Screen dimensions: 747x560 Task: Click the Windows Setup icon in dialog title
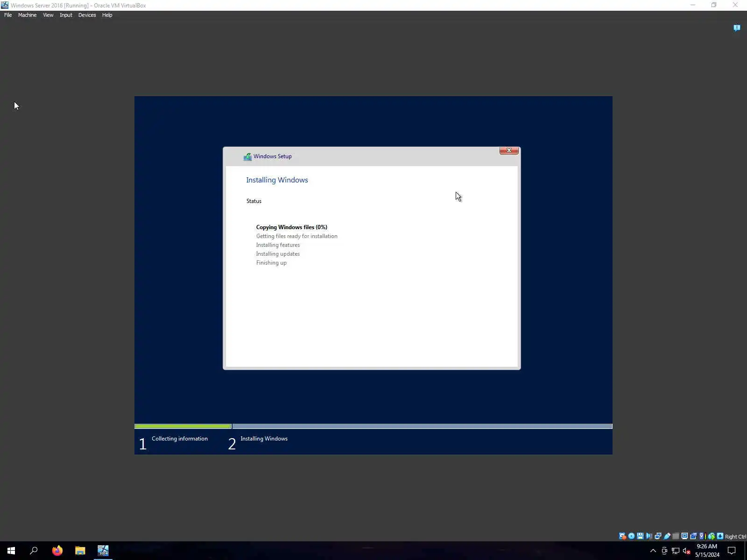[x=247, y=157]
